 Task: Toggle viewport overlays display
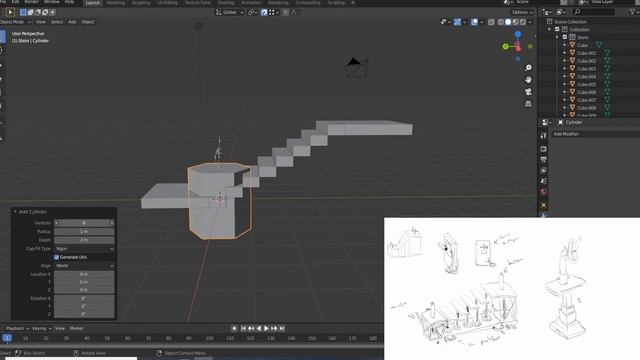click(474, 22)
